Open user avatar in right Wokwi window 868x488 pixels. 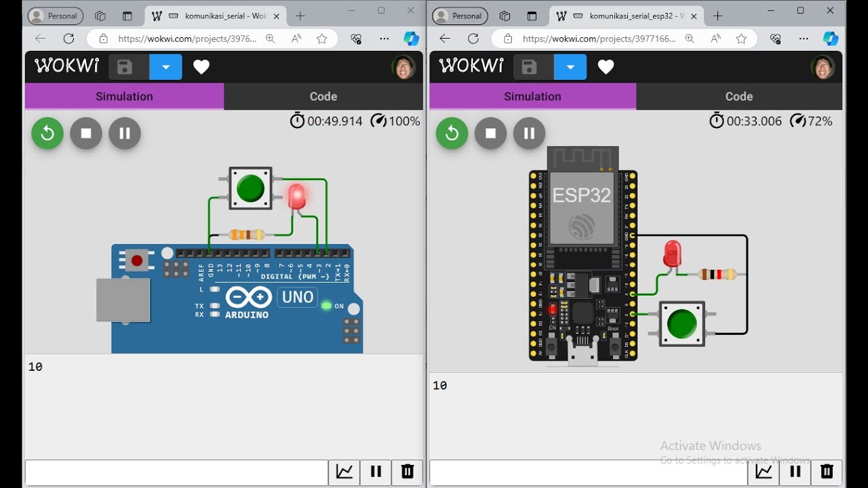[x=823, y=67]
